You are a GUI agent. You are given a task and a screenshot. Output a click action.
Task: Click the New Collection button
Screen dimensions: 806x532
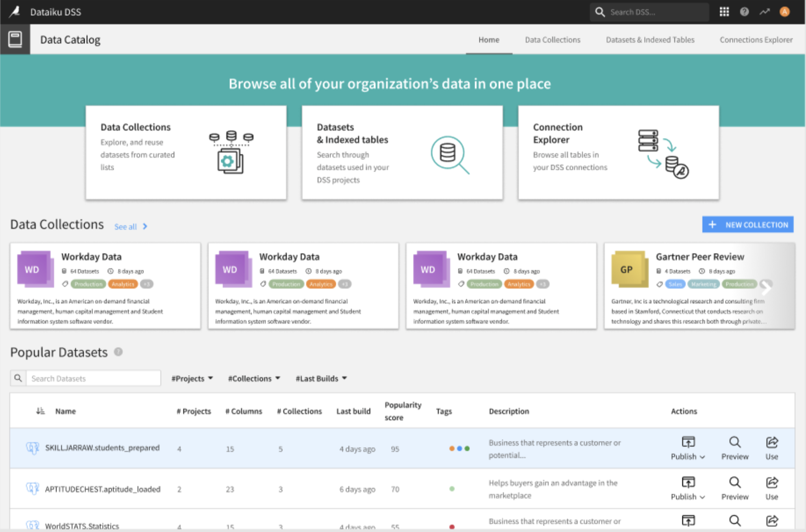tap(747, 225)
